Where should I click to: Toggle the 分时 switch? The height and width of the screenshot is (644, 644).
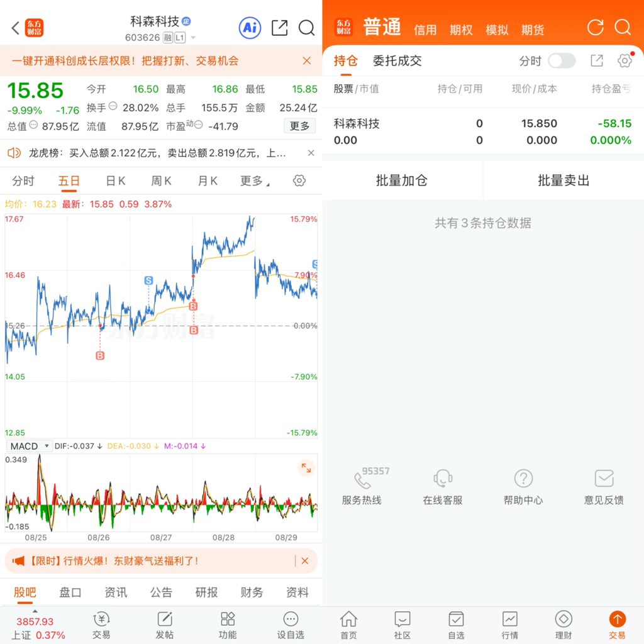[562, 61]
